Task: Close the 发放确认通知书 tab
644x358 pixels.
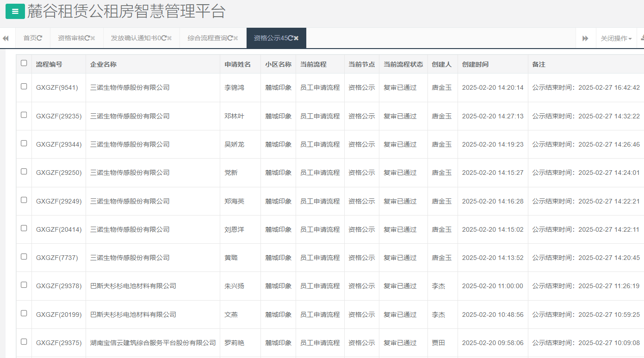Action: (x=169, y=38)
